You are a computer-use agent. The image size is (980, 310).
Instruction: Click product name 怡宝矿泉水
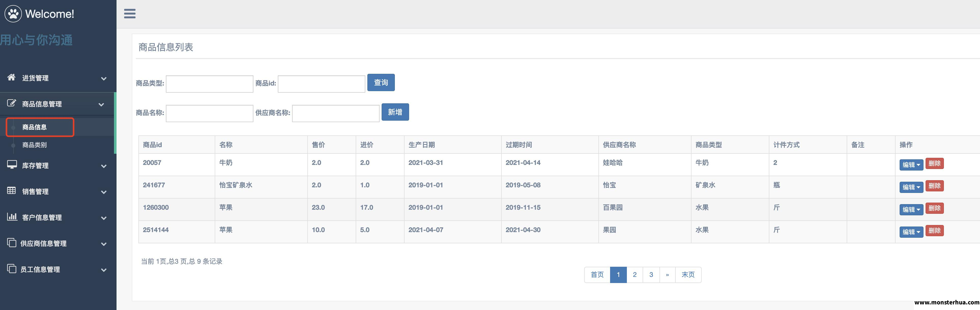(236, 185)
